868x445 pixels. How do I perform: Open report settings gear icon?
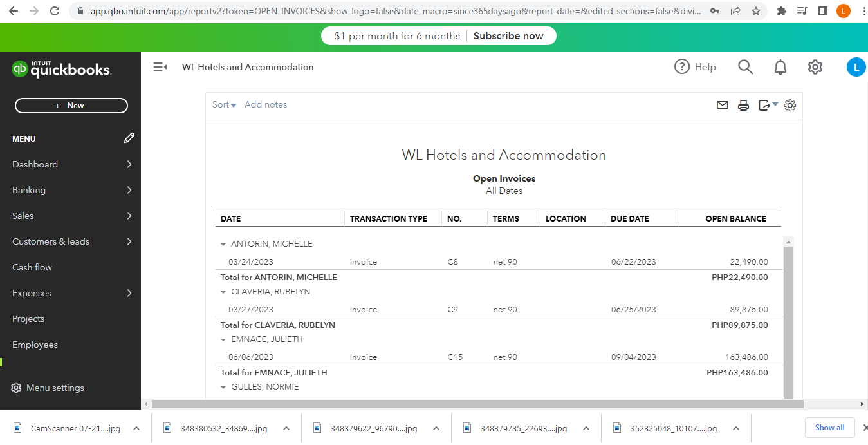790,105
